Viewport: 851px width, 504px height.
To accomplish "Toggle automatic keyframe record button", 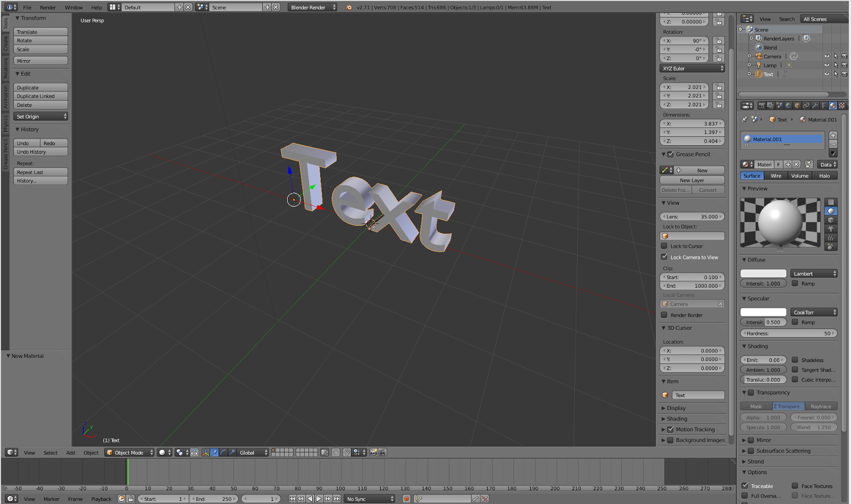I will 406,499.
